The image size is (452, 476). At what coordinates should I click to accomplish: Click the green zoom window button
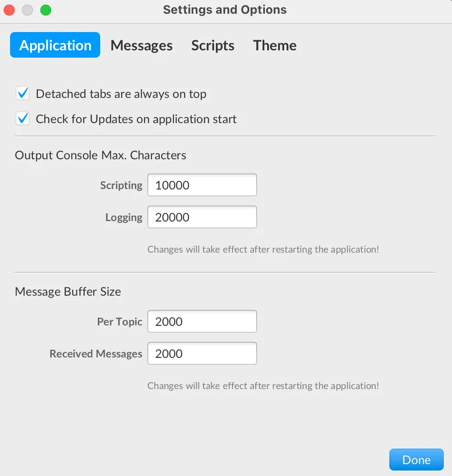coord(46,10)
